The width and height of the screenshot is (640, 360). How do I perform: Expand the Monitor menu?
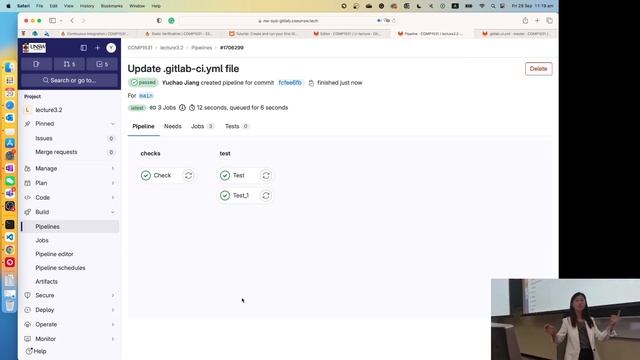pos(69,339)
